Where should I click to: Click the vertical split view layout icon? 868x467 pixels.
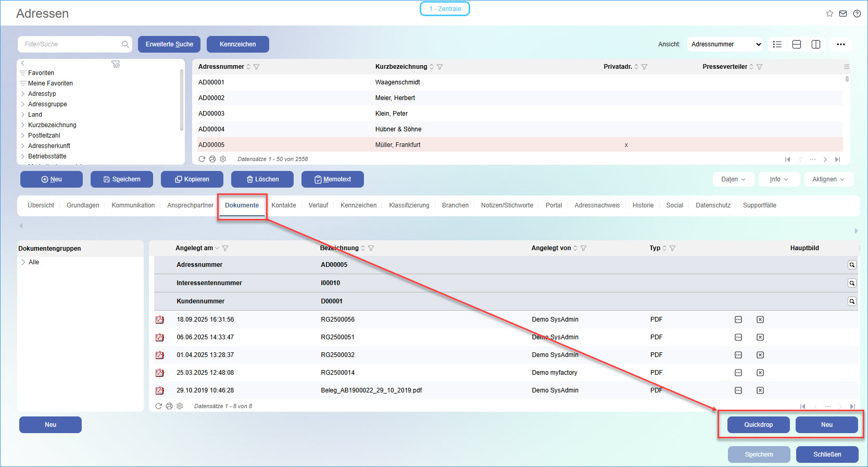[816, 44]
